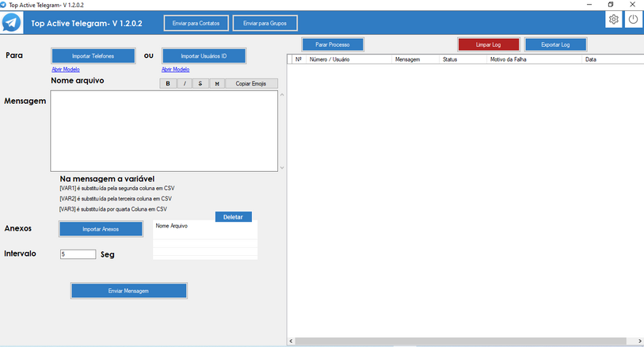
Task: Click '[VAR2] é substituída pela terceira coluna' text
Action: pyautogui.click(x=116, y=199)
